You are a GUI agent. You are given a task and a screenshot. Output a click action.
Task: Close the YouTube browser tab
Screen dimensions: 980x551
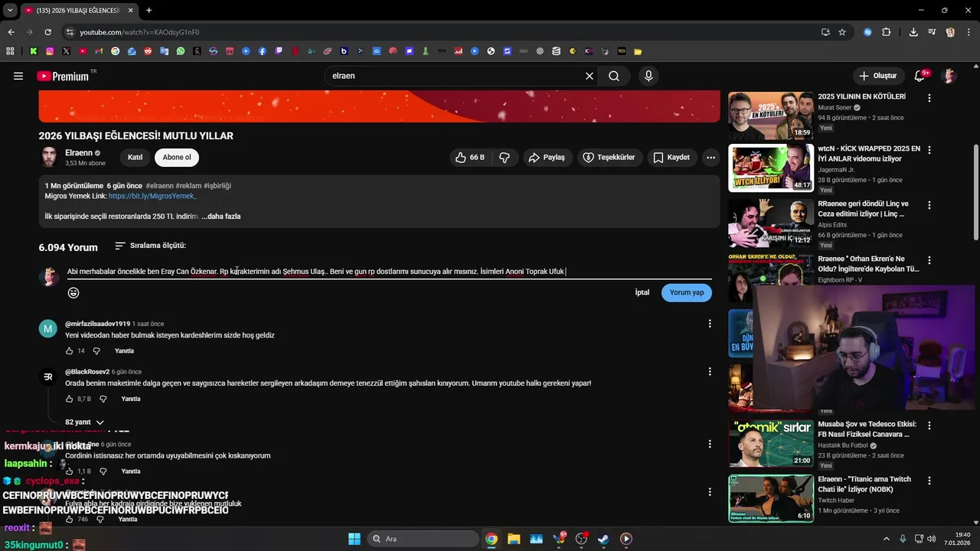pyautogui.click(x=130, y=10)
